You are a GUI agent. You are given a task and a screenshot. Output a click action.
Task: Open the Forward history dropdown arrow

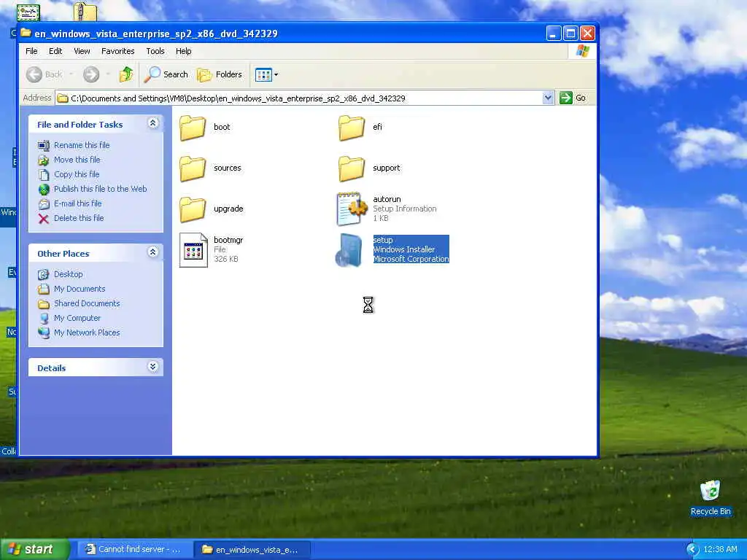click(x=108, y=74)
